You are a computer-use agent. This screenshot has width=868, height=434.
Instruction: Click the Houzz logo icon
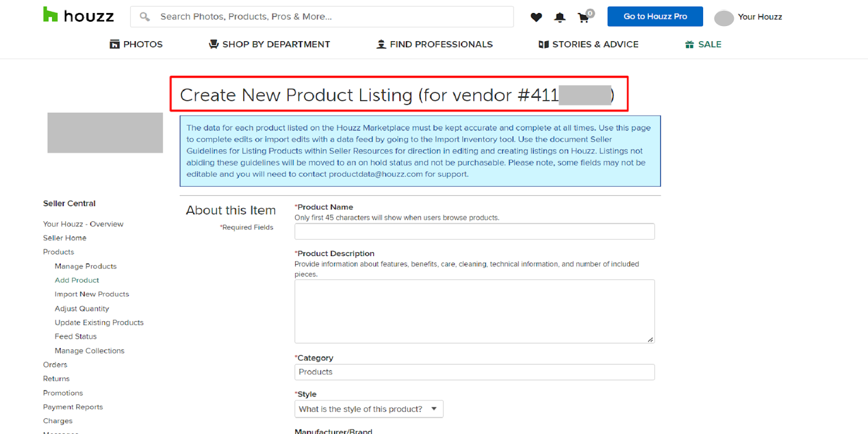(50, 15)
